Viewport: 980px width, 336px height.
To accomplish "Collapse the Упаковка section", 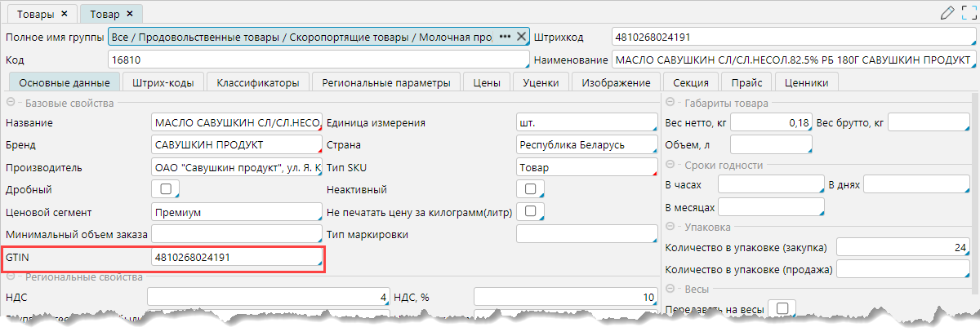I will [670, 227].
